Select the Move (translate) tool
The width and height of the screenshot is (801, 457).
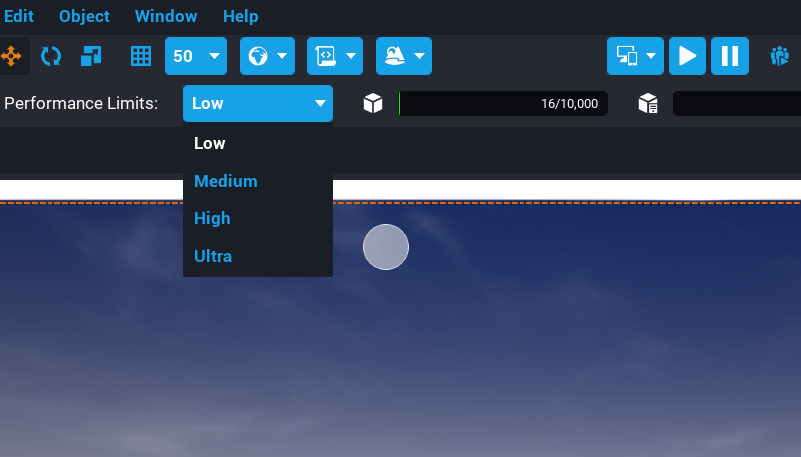point(12,56)
